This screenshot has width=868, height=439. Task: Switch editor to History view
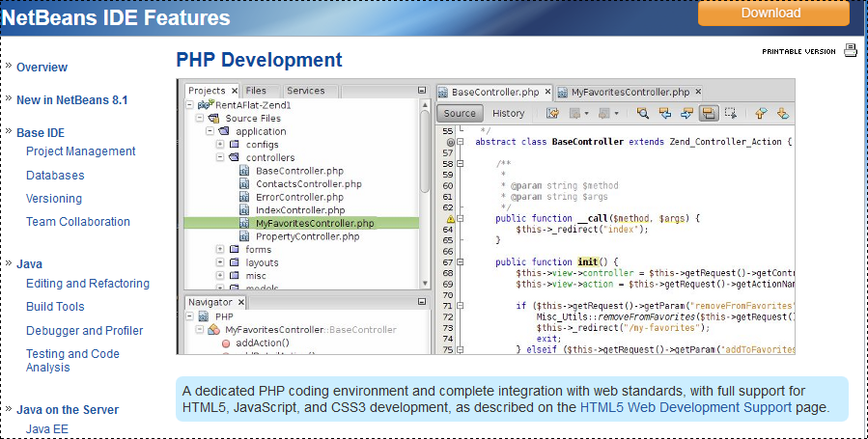[508, 113]
